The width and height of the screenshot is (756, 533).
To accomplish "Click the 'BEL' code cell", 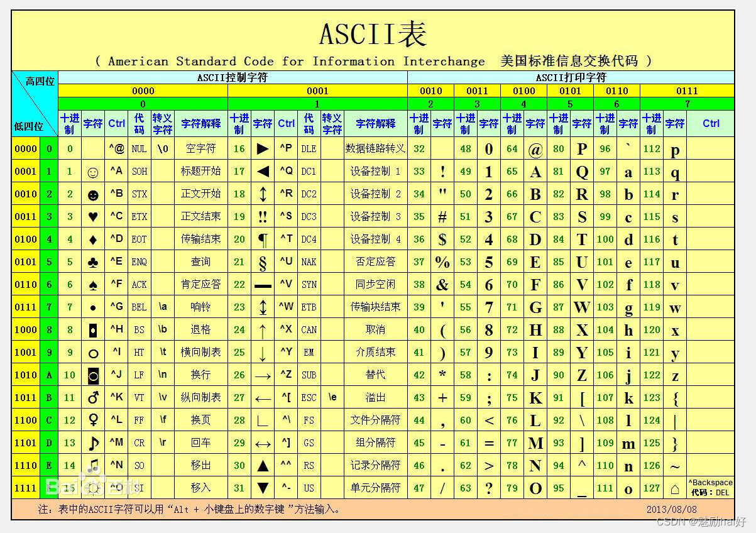I will pyautogui.click(x=139, y=307).
